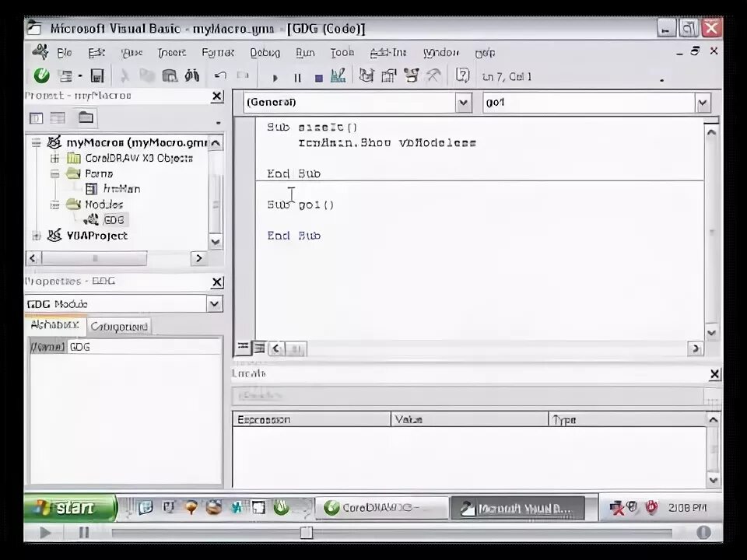747x560 pixels.
Task: Expand the VBAProject tree node
Action: [x=37, y=236]
